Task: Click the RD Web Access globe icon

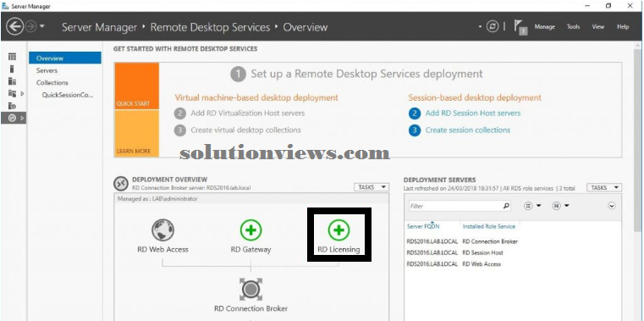Action: (x=162, y=230)
